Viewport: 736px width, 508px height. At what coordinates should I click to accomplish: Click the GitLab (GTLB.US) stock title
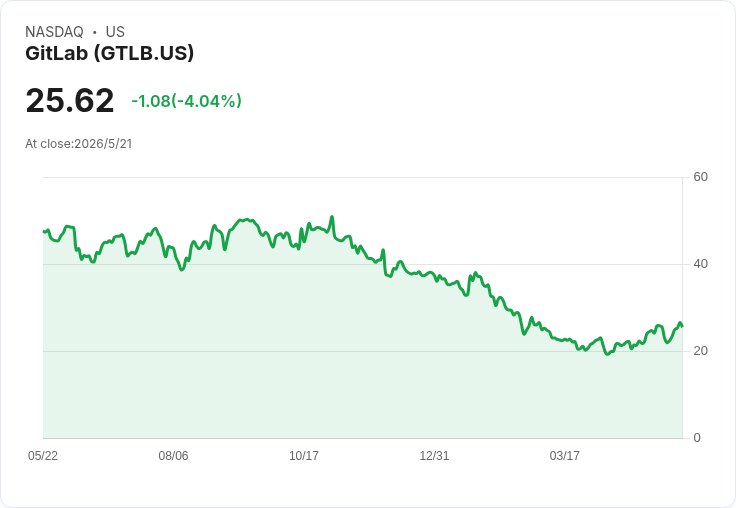(x=109, y=53)
